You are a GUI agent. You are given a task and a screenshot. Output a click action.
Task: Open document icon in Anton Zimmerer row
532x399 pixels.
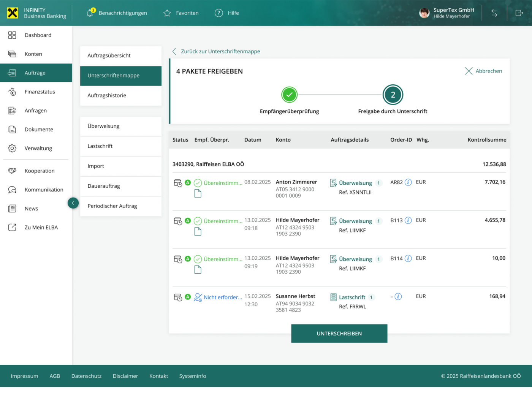(198, 194)
